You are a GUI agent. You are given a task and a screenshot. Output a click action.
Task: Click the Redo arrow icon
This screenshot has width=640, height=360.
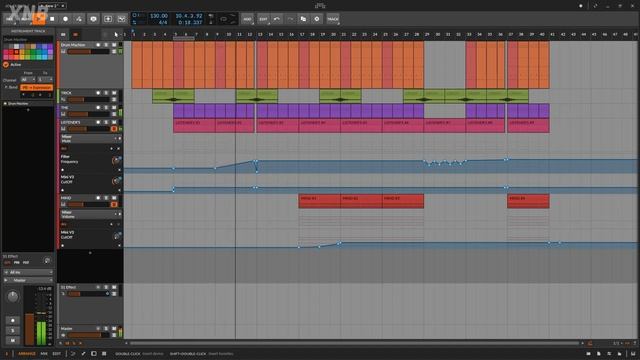(290, 19)
